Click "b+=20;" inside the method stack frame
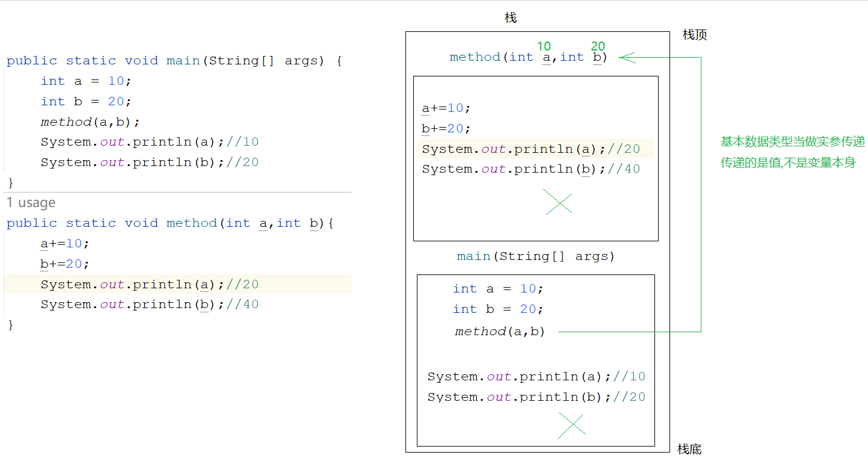 click(x=446, y=129)
